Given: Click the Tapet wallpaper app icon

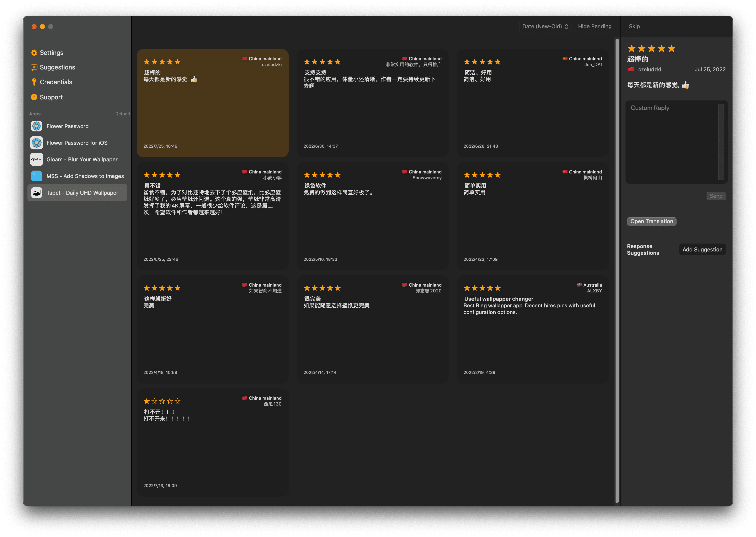Looking at the screenshot, I should pos(37,193).
